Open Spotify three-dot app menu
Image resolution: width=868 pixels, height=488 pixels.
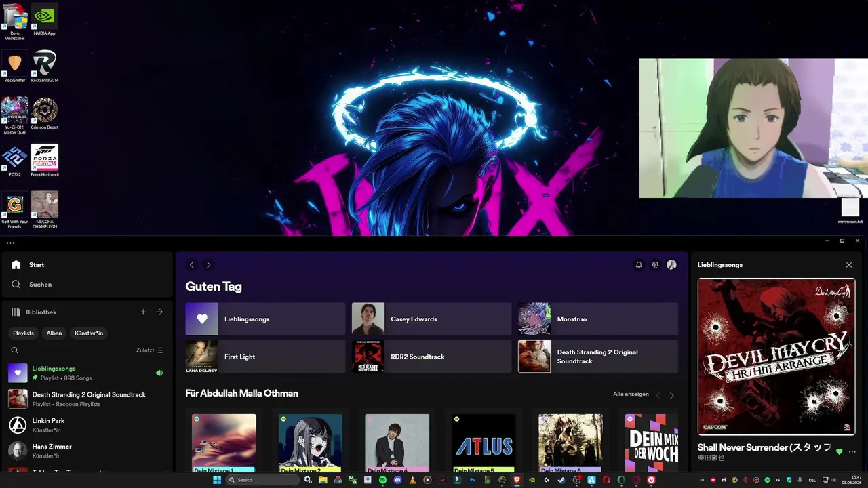click(x=10, y=243)
